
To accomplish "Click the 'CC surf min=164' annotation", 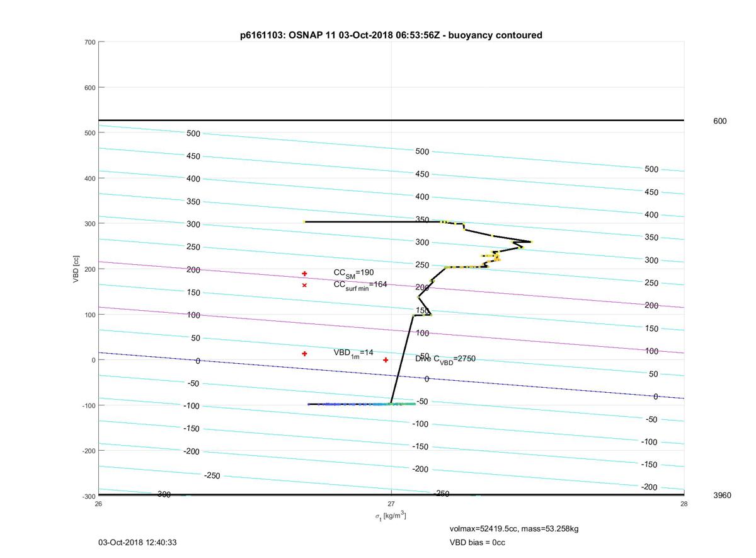I will tap(360, 285).
